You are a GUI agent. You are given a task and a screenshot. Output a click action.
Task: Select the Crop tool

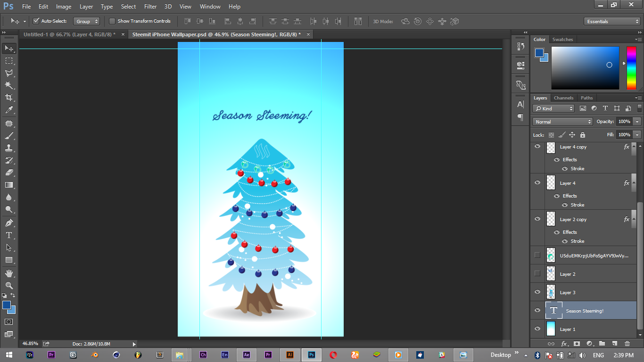pos(9,98)
